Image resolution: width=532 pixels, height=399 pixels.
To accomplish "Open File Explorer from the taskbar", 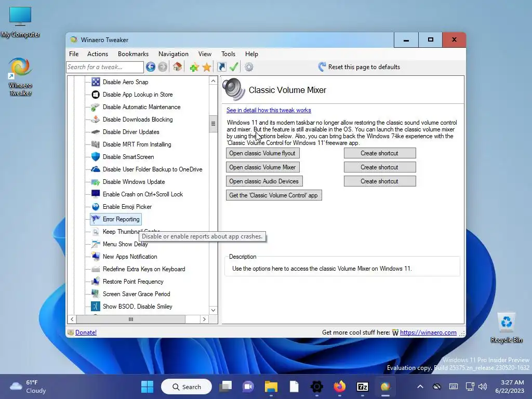I will click(x=271, y=387).
